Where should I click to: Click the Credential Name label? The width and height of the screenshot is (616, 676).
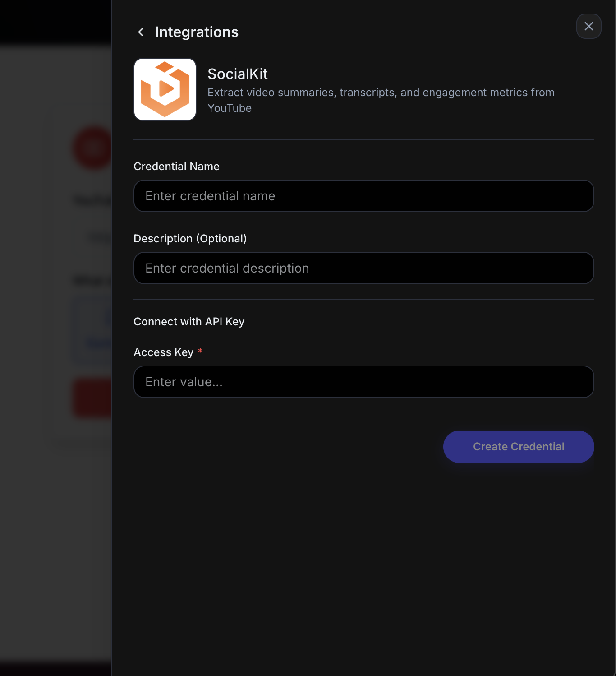(176, 166)
